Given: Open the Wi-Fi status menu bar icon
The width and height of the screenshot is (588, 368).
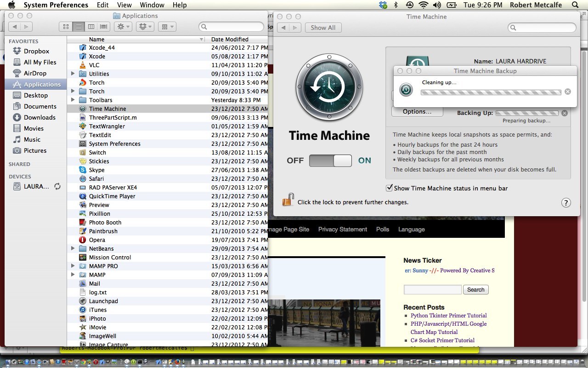Looking at the screenshot, I should [x=423, y=5].
